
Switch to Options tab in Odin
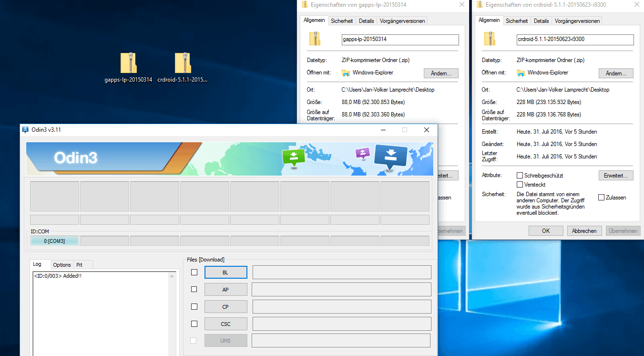62,265
